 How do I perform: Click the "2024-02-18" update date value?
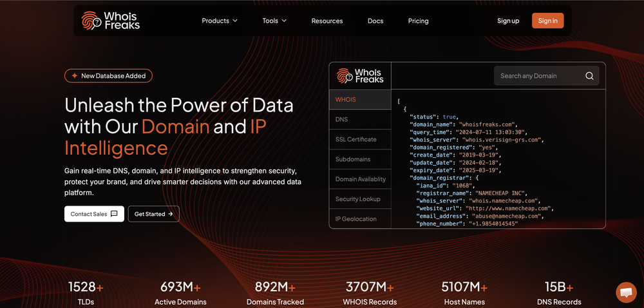(x=479, y=163)
